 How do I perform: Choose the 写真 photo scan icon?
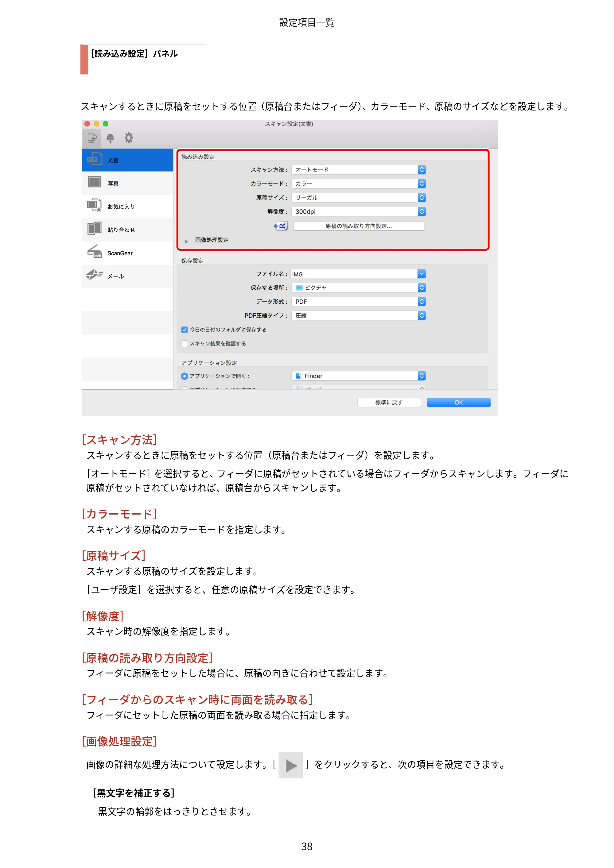pos(95,182)
